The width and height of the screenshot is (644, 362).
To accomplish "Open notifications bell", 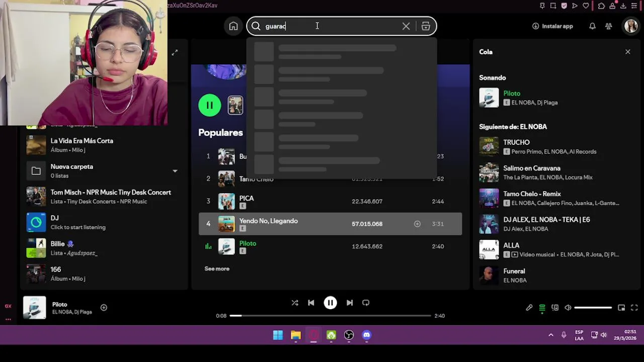I will (592, 26).
